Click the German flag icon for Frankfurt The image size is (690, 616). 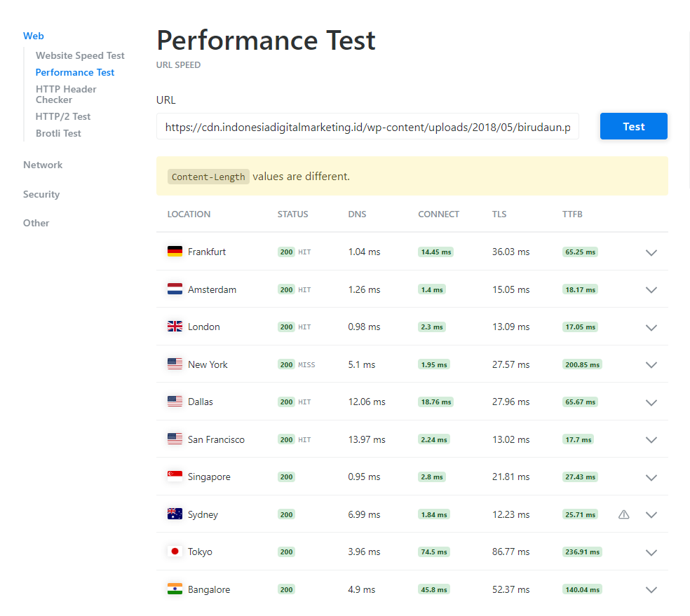point(175,252)
